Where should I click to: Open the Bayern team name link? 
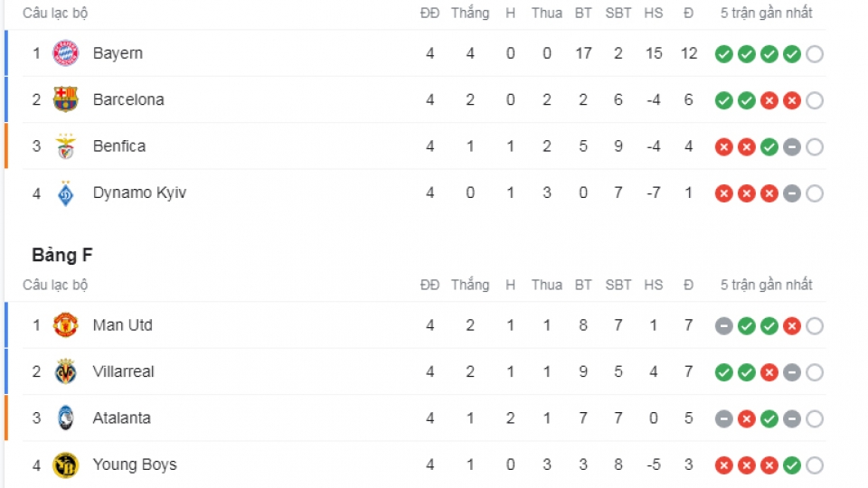[x=118, y=53]
